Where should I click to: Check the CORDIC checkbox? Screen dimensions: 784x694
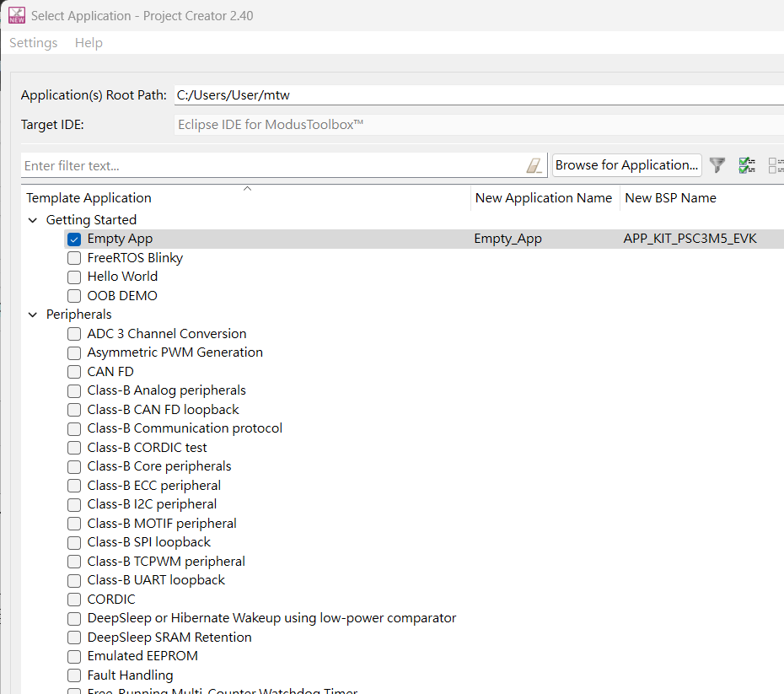point(74,600)
